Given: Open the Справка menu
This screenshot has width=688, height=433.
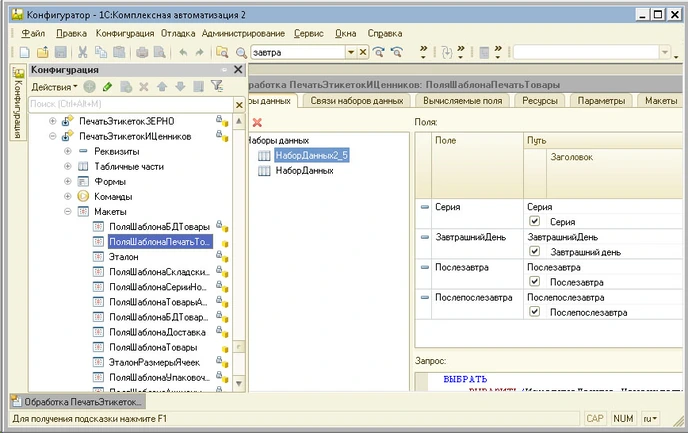Looking at the screenshot, I should click(x=384, y=33).
